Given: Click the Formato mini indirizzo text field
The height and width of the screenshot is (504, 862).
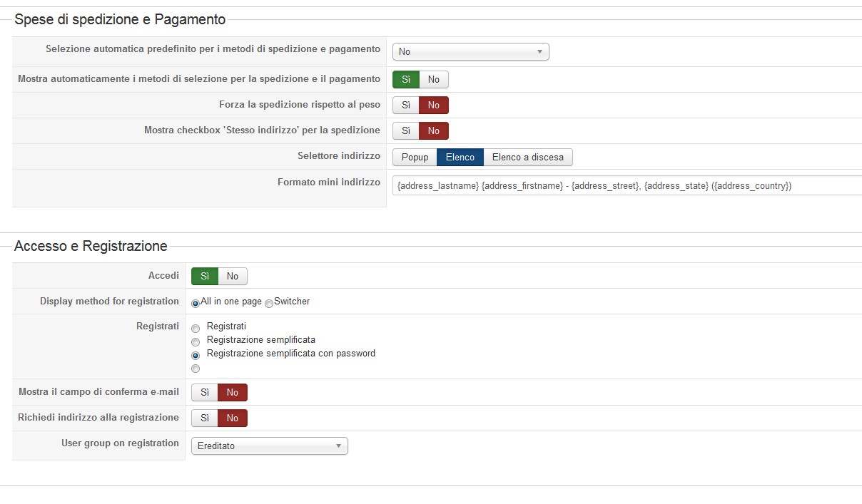Looking at the screenshot, I should click(627, 185).
